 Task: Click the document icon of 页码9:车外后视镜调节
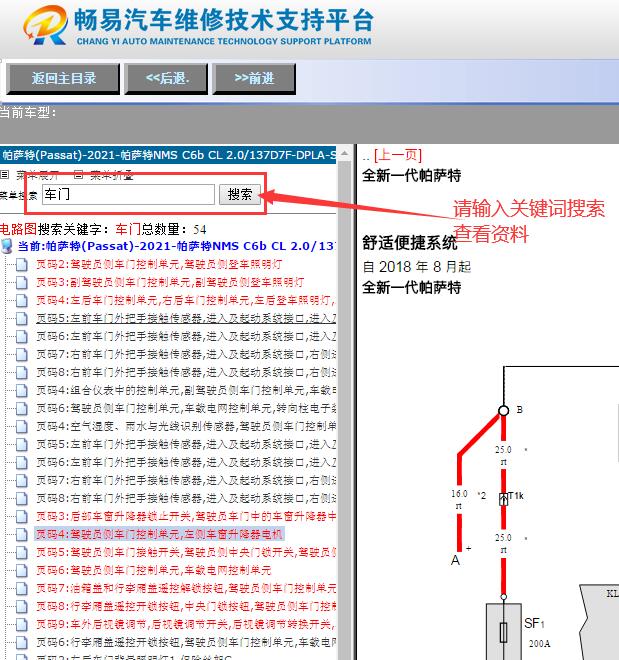[x=21, y=624]
